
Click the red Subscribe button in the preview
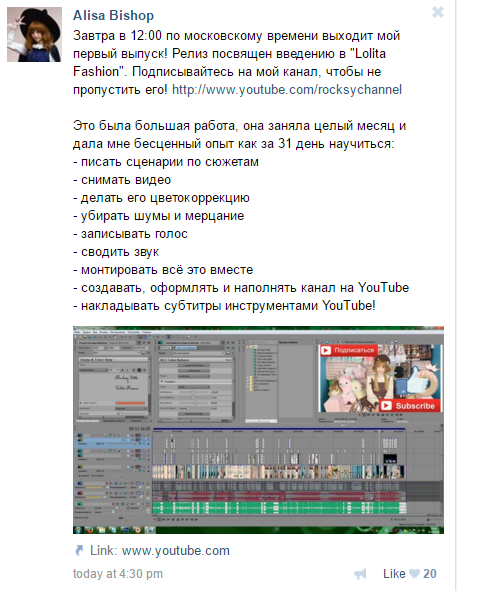point(409,405)
